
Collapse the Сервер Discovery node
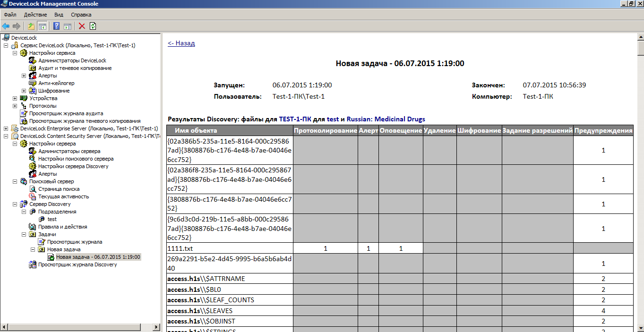tap(15, 204)
